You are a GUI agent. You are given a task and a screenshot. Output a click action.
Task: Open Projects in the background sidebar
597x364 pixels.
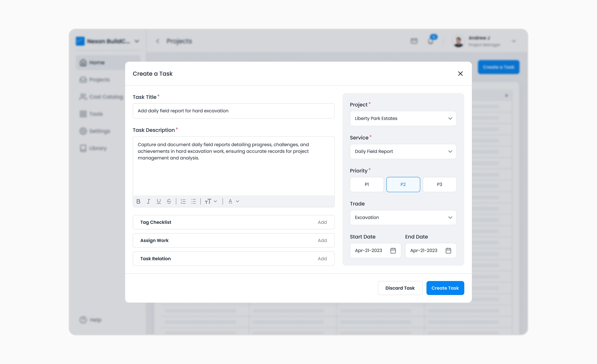tap(95, 80)
